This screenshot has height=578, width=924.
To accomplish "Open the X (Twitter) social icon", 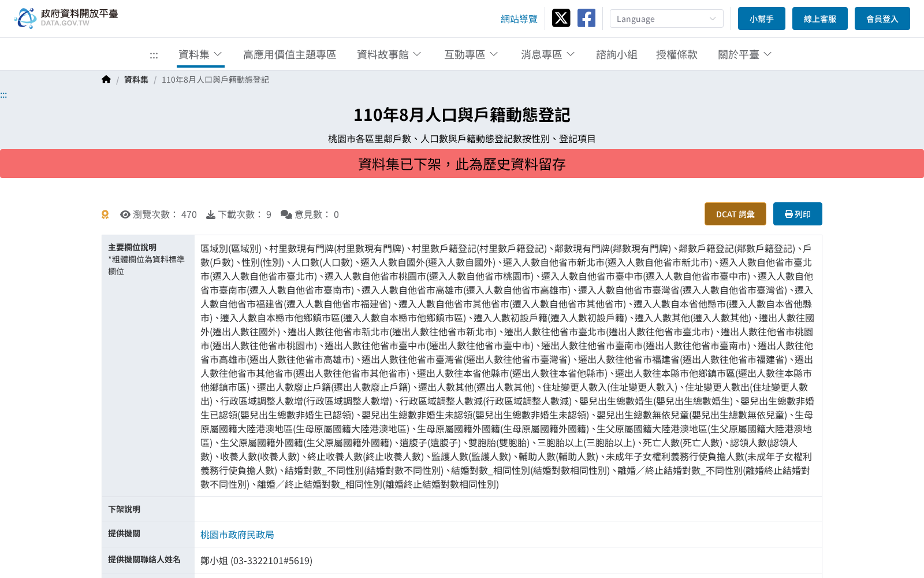I will (x=561, y=18).
